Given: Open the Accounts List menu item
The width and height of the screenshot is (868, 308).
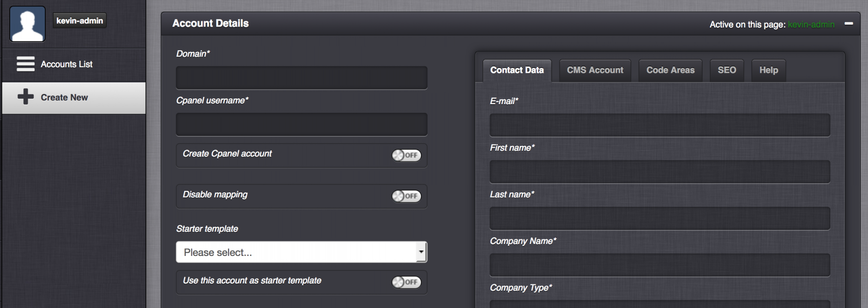Looking at the screenshot, I should (74, 65).
